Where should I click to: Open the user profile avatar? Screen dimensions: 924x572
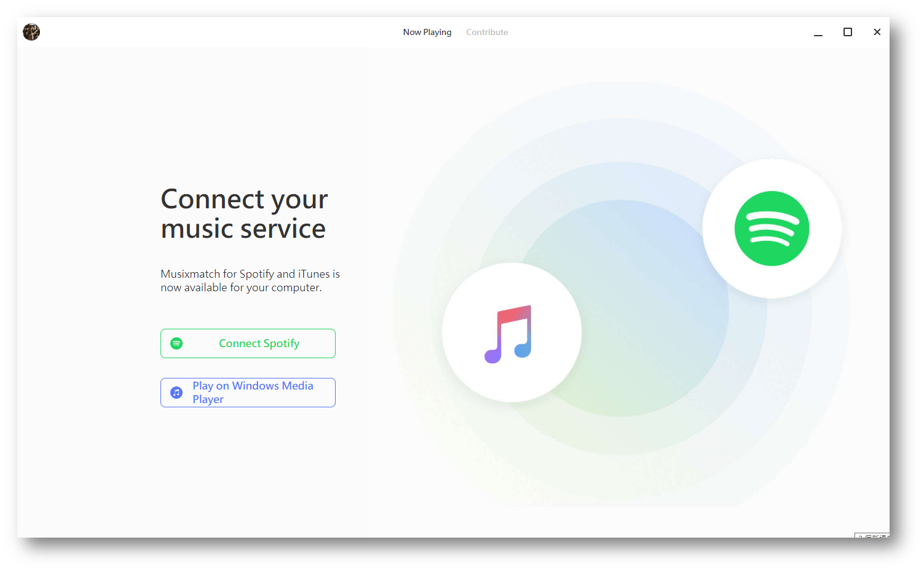pyautogui.click(x=31, y=32)
